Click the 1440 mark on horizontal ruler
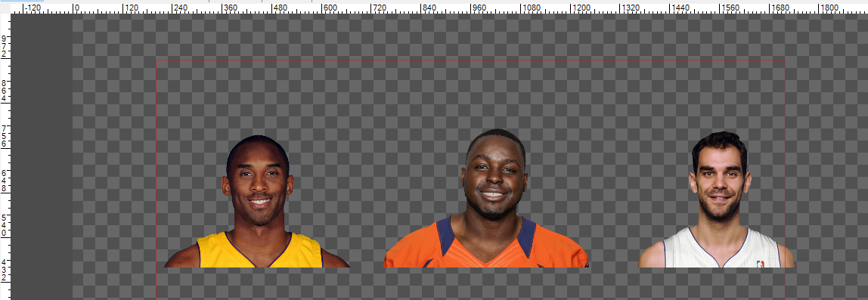868x300 pixels. pyautogui.click(x=680, y=8)
